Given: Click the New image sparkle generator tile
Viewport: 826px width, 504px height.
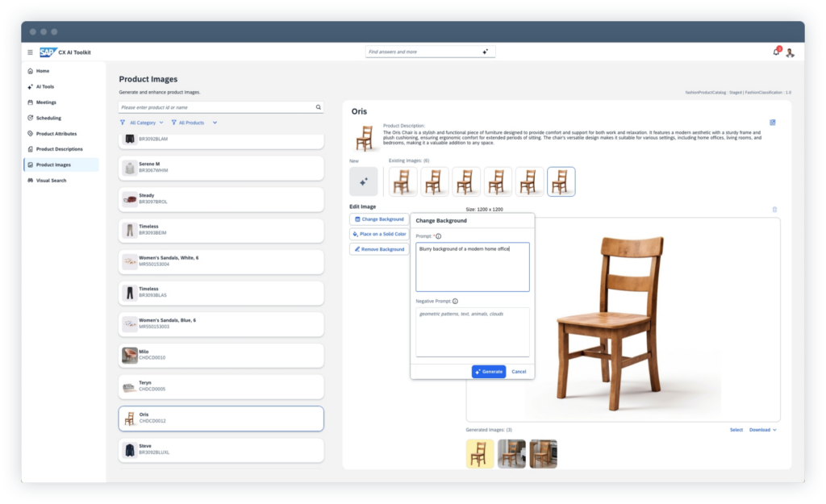Looking at the screenshot, I should pyautogui.click(x=363, y=181).
